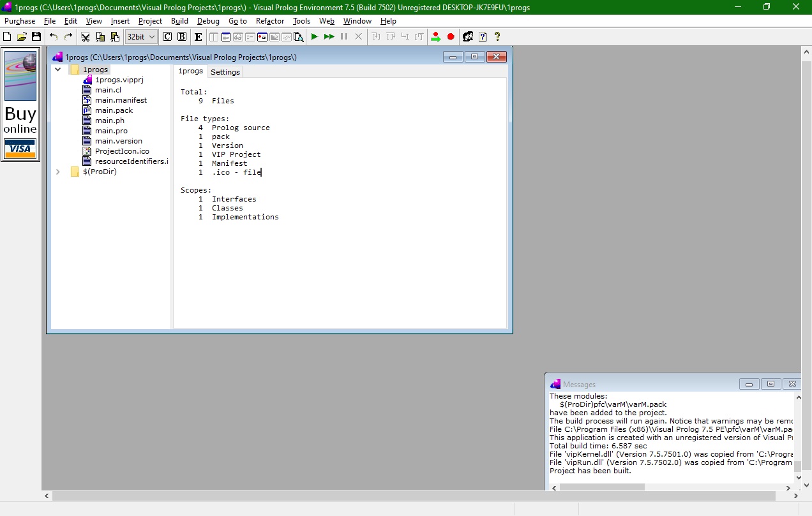Click the Execute 'E' toolbar icon
This screenshot has width=812, height=516.
point(199,37)
